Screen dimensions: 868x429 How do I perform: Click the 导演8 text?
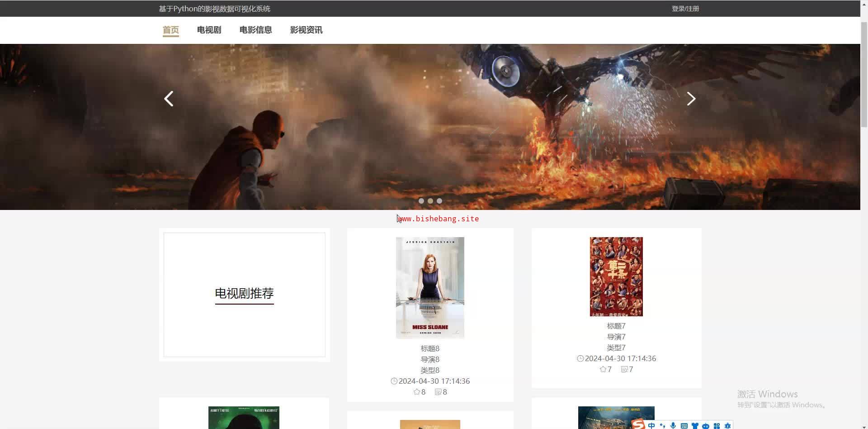[430, 359]
